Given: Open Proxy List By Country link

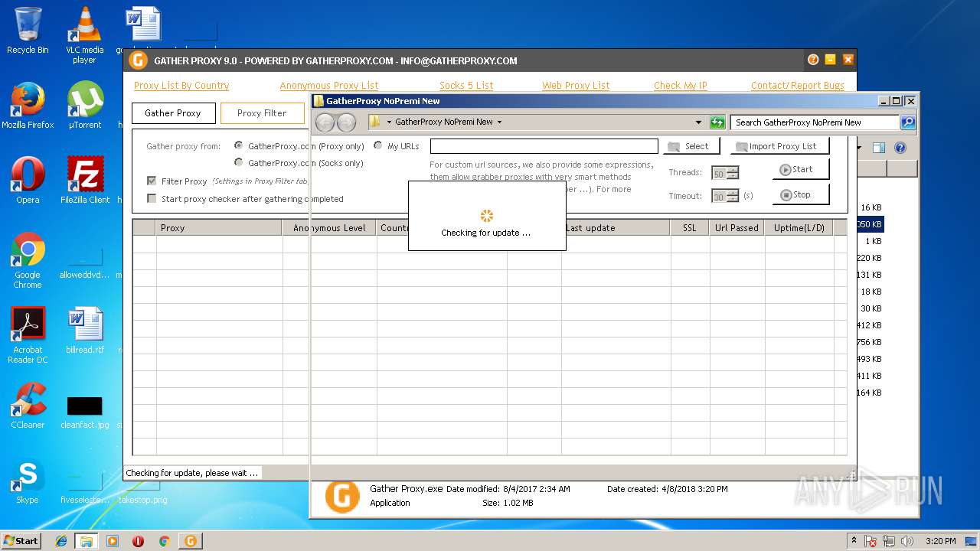Looking at the screenshot, I should (181, 86).
